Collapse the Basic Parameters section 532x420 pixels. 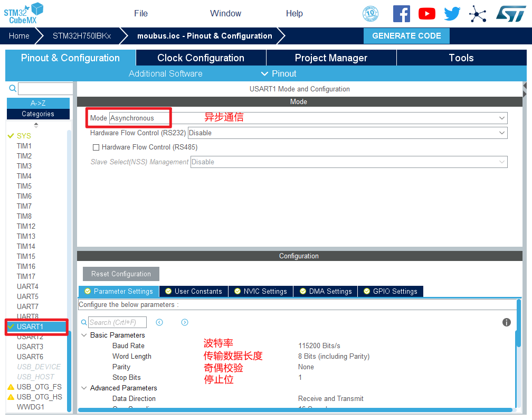coord(84,335)
